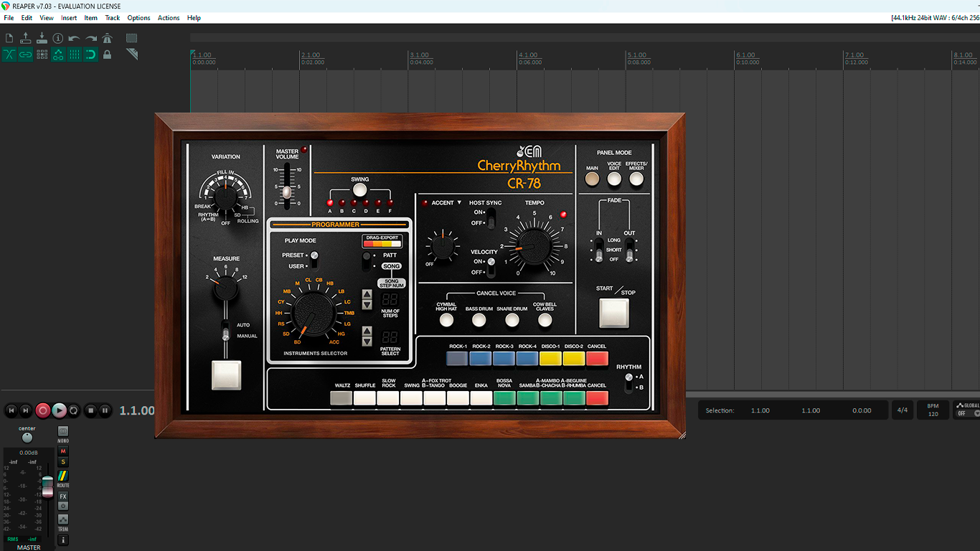The height and width of the screenshot is (551, 980).
Task: Cancel the BASS DRUM voice
Action: (x=479, y=320)
